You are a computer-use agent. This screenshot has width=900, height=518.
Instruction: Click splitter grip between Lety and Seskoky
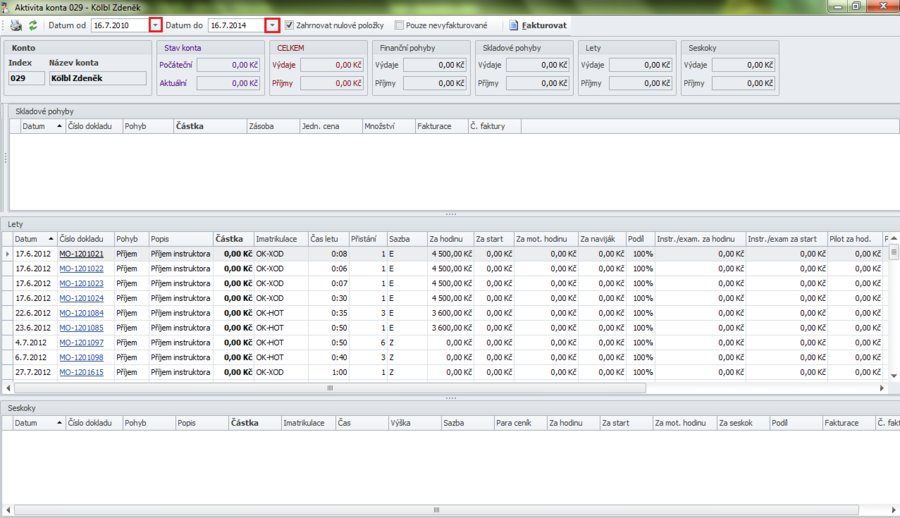click(x=450, y=398)
